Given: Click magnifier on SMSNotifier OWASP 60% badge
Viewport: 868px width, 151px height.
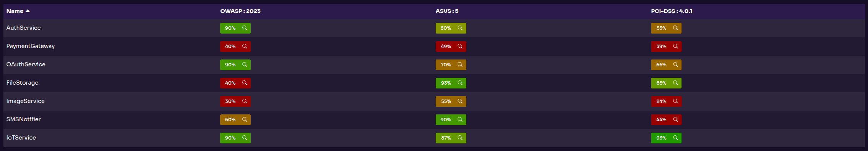Looking at the screenshot, I should pyautogui.click(x=245, y=119).
